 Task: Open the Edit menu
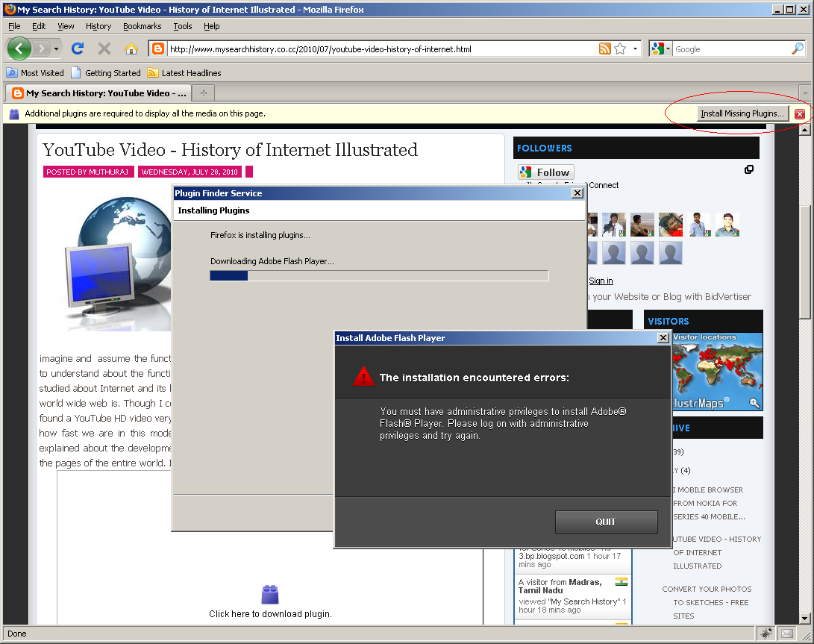[x=39, y=26]
